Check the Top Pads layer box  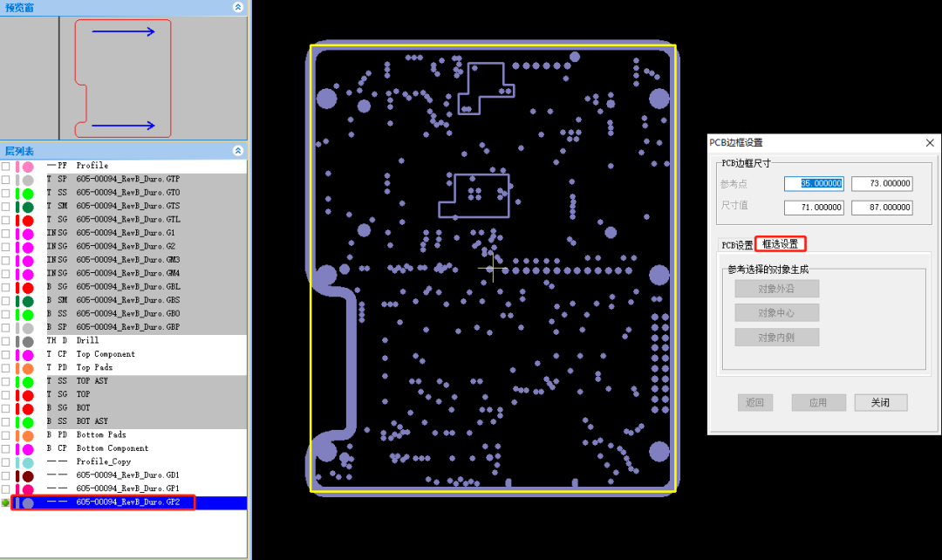pos(6,368)
